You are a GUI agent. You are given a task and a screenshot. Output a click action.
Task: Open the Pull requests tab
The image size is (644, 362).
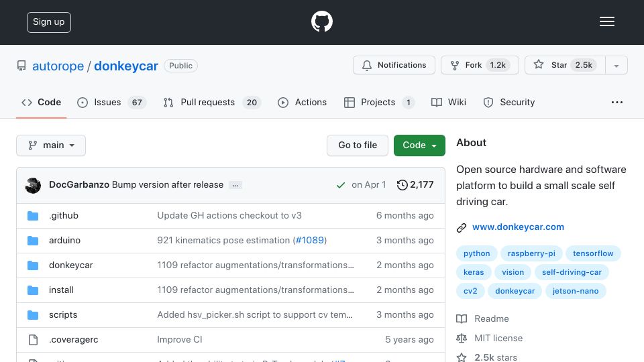click(x=212, y=102)
